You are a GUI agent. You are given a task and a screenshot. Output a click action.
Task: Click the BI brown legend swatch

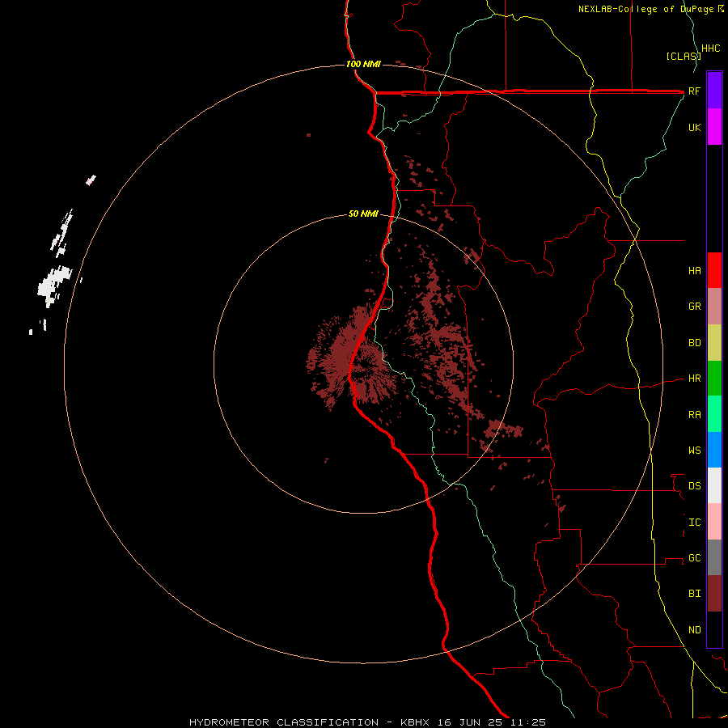tap(714, 594)
